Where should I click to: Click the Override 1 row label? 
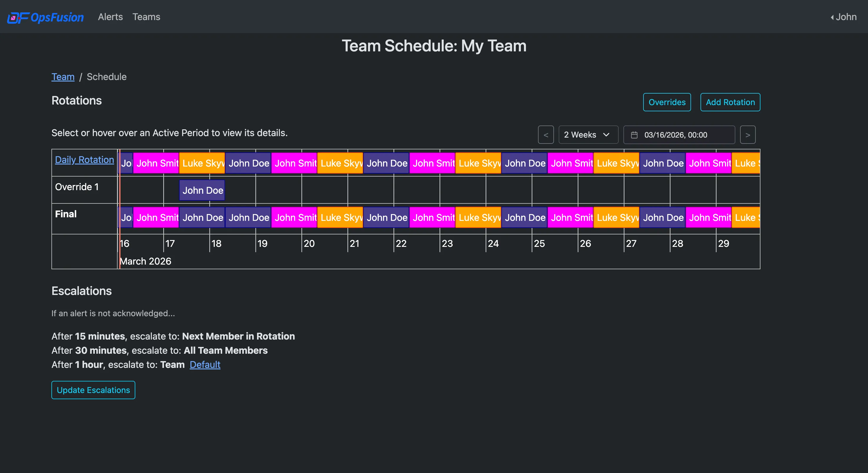77,187
